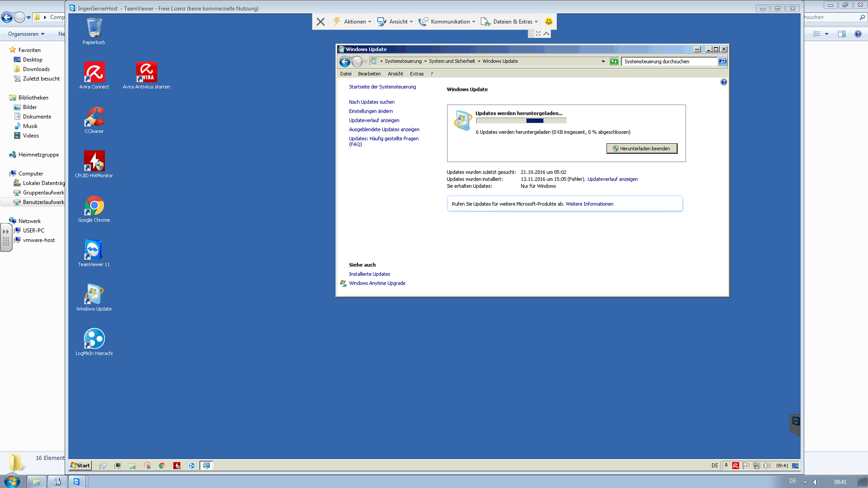
Task: Click the Systemsteuerung durchsuchen search field
Action: point(669,62)
